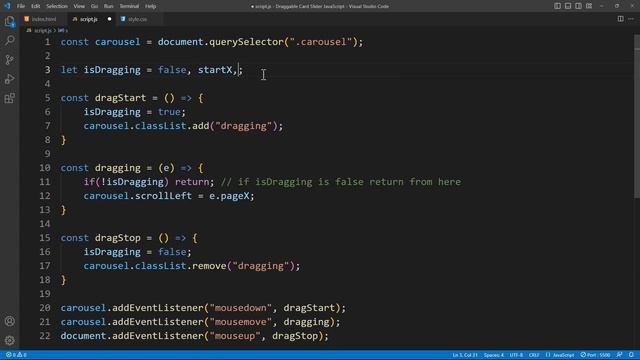Open the Run menu
The width and height of the screenshot is (640, 360).
(x=109, y=6)
